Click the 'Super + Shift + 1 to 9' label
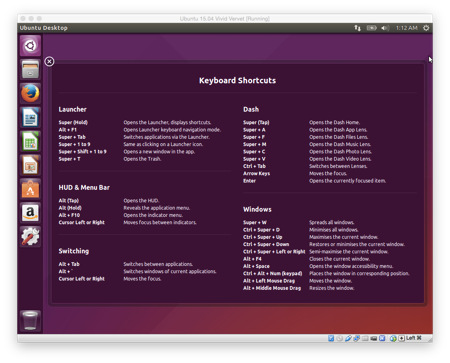The width and height of the screenshot is (450, 363). [x=83, y=152]
